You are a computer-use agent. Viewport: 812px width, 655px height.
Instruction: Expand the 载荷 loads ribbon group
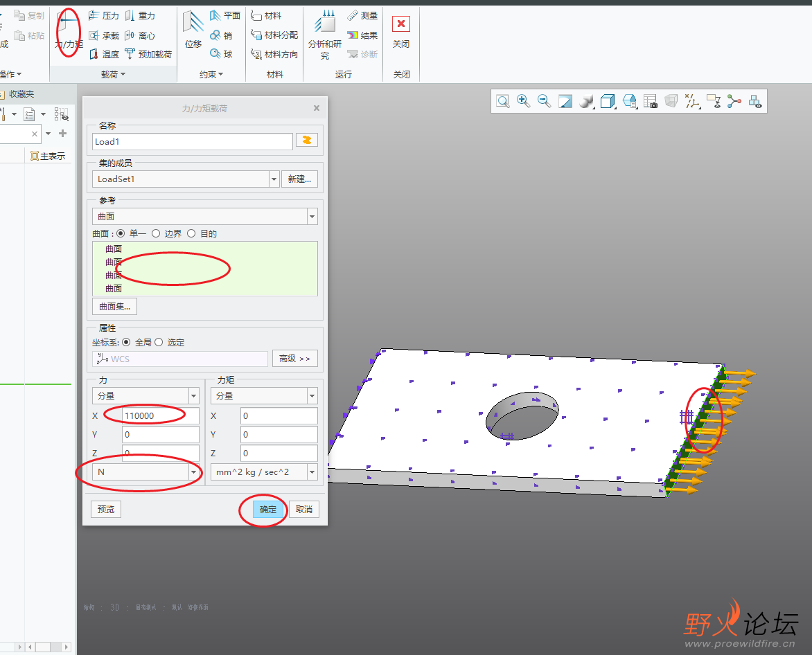[114, 75]
